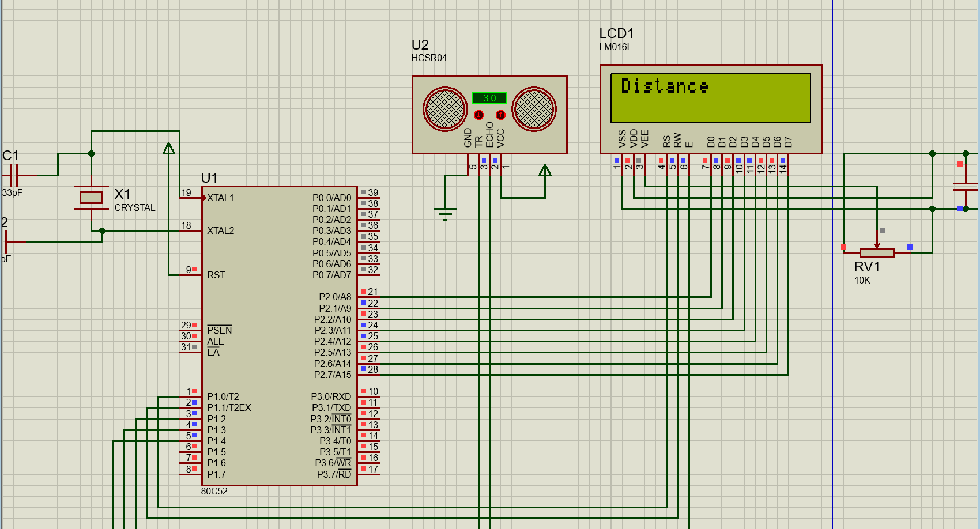Click the HCSR04 distance increase (up arrow) button
Viewport: 980px width, 529px height.
tap(500, 115)
